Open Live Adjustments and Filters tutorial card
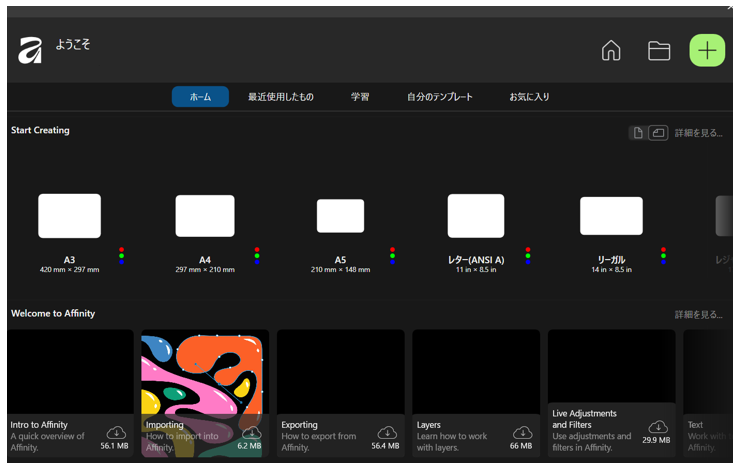Screen dimensions: 740x469 pyautogui.click(x=611, y=393)
